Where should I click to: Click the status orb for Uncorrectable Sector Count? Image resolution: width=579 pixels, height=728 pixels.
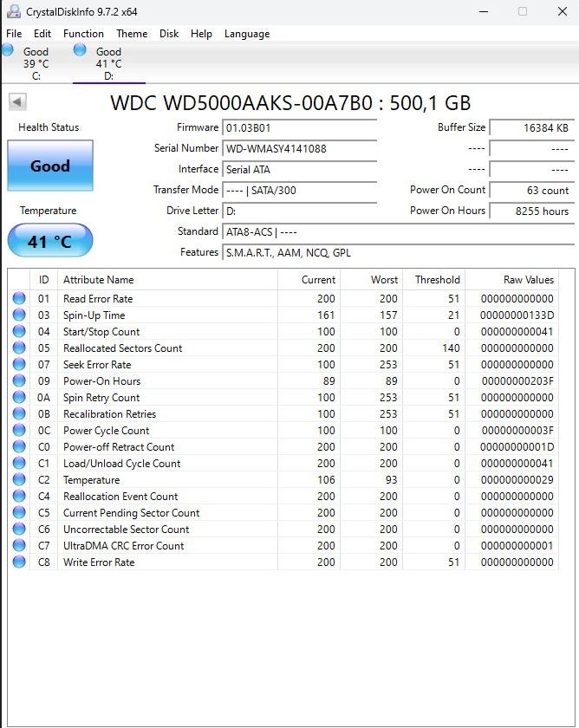[x=19, y=529]
